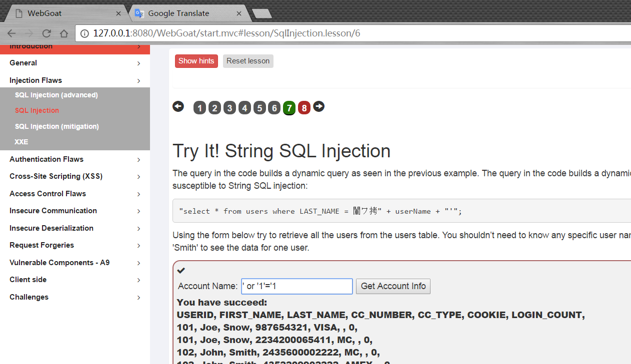
Task: Expand Access Control Flaws chevron
Action: click(138, 194)
